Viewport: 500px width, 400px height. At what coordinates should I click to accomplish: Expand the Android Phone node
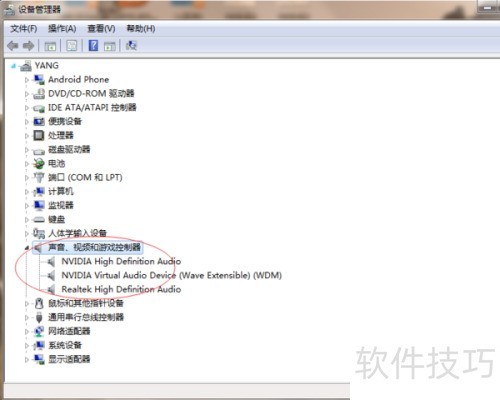click(27, 80)
